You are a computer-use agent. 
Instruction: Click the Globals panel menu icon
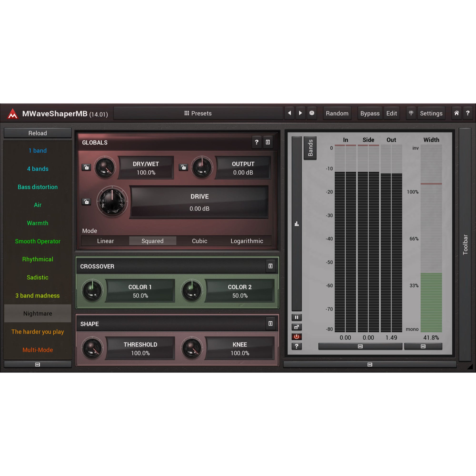[268, 142]
